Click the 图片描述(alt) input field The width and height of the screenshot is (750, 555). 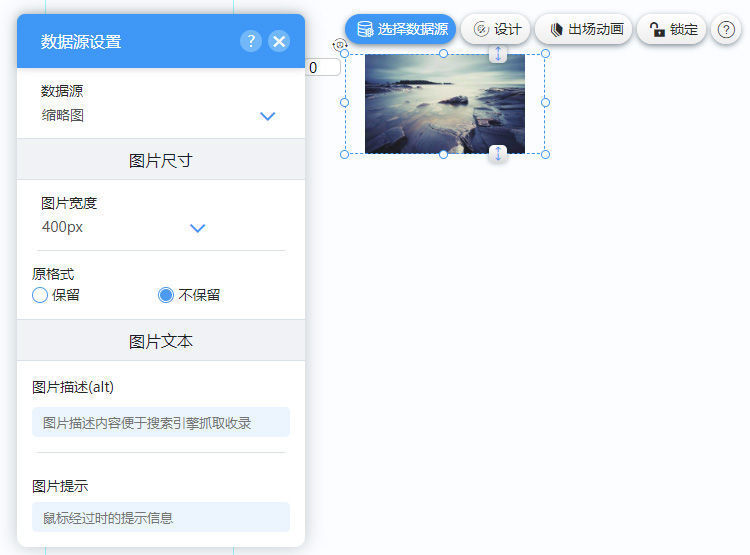tap(161, 422)
